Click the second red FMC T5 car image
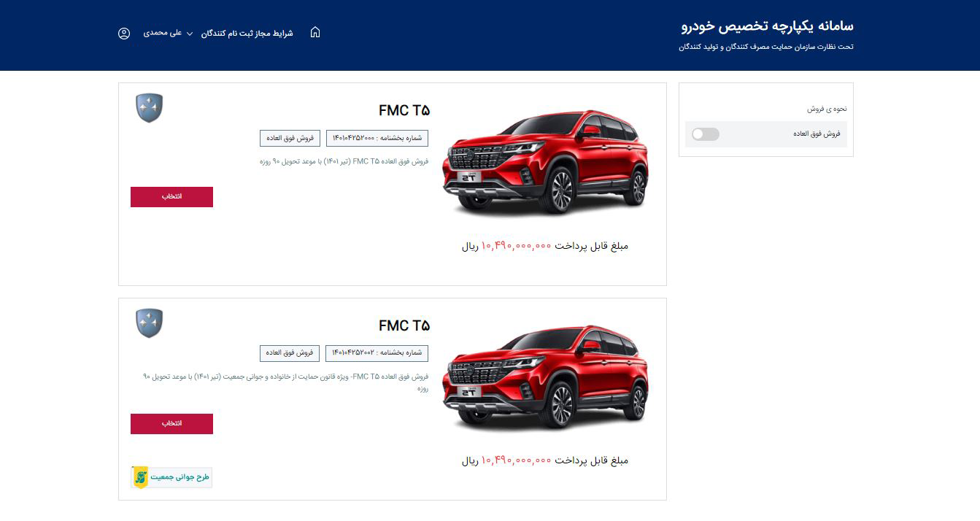 coord(545,379)
